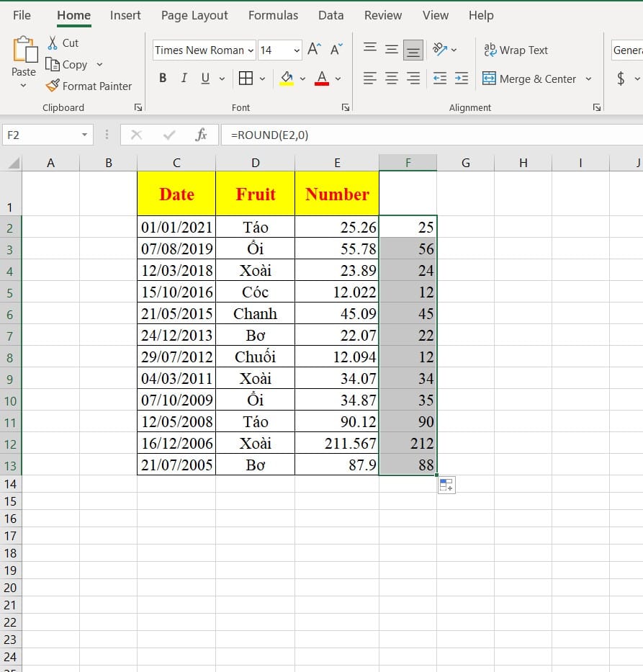Increase the cell indent

462,79
